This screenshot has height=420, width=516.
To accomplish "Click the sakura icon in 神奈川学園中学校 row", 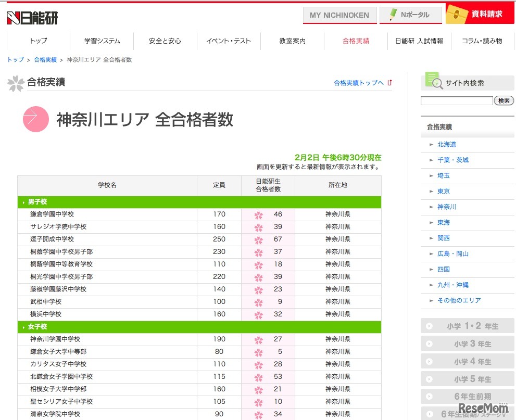I will tap(259, 339).
